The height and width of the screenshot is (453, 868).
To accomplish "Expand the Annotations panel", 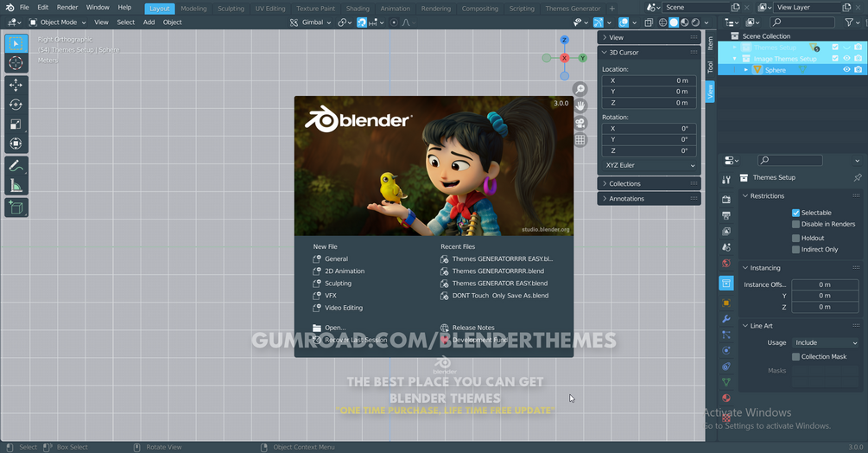I will tap(649, 199).
